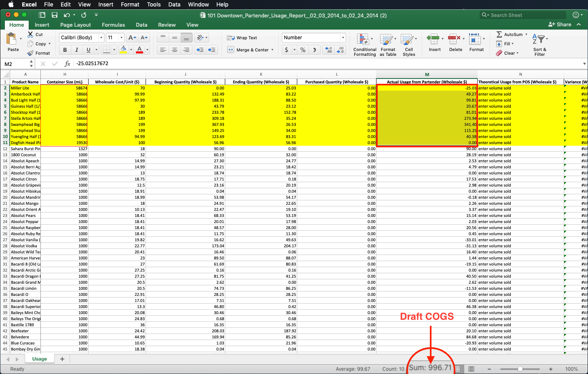
Task: Pick the yellow fill color button
Action: (124, 50)
